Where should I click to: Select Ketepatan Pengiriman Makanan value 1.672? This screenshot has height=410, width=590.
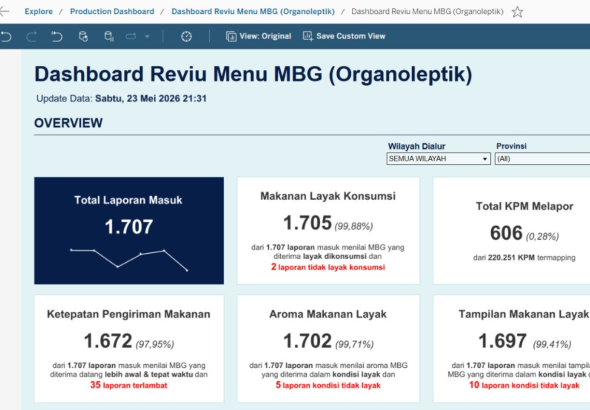[108, 341]
